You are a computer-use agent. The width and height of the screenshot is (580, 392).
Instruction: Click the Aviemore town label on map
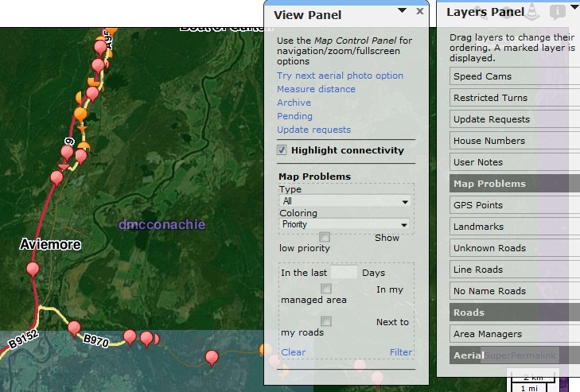(50, 244)
